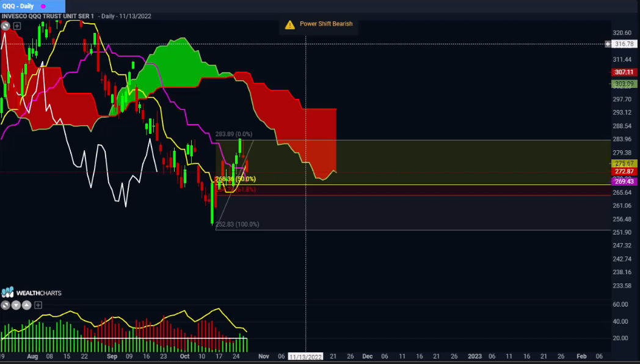Click the Aug label on time axis
This screenshot has height=364, width=640.
(32, 356)
